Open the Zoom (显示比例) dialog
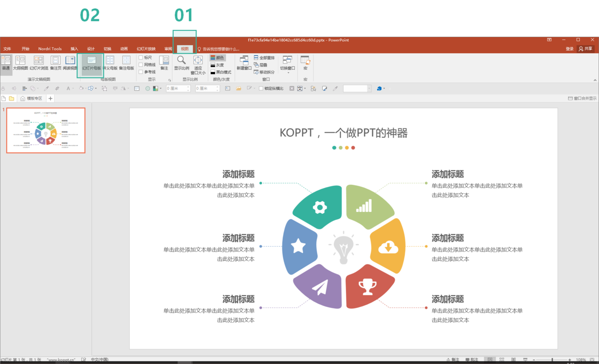This screenshot has height=364, width=599. click(182, 63)
